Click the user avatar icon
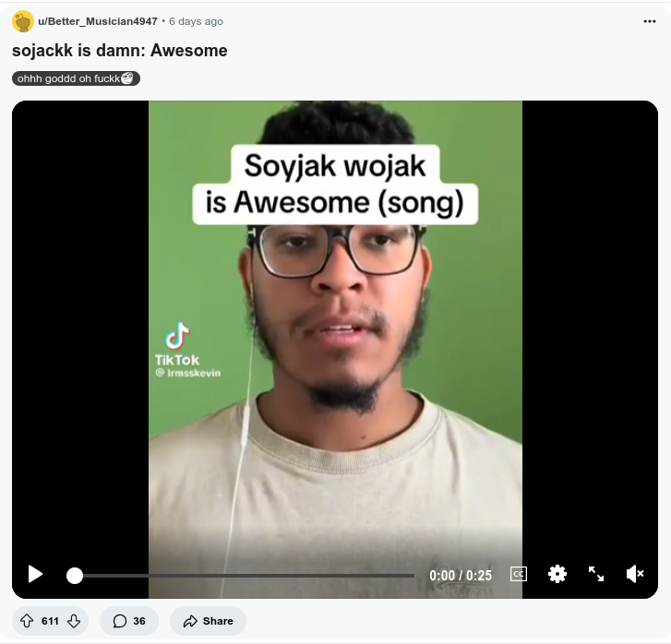671x644 pixels. (x=23, y=21)
